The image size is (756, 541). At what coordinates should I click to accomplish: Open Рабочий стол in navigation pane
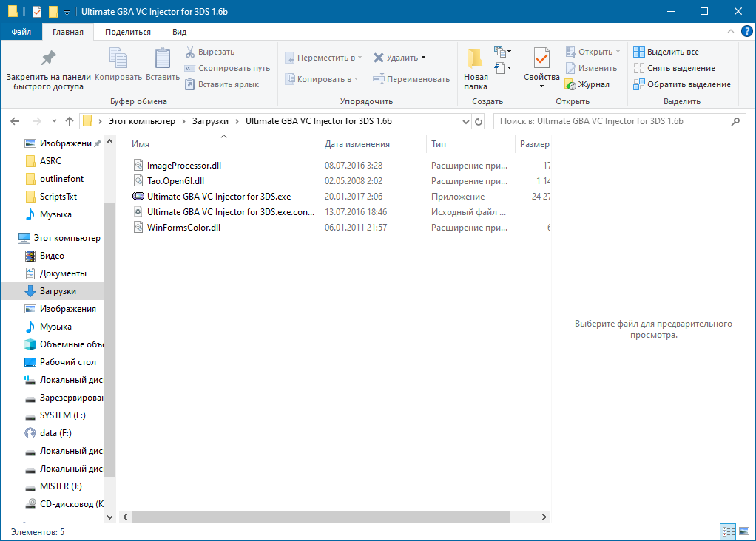(x=68, y=362)
